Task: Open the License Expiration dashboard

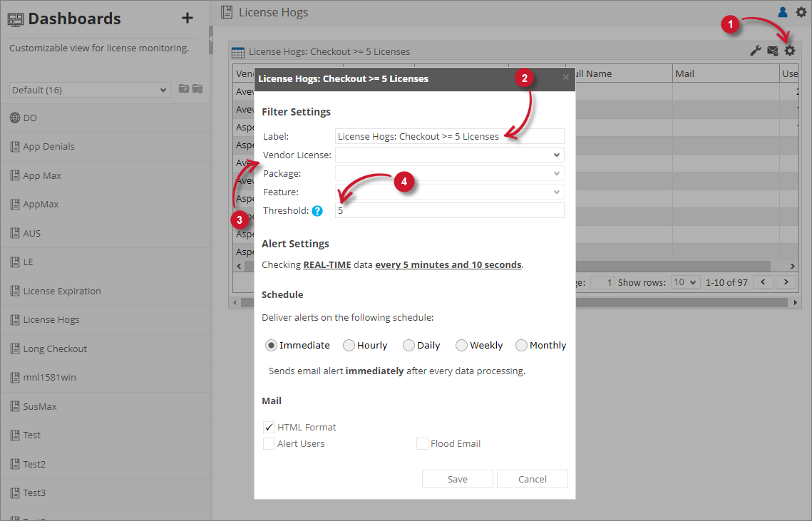Action: pos(106,291)
